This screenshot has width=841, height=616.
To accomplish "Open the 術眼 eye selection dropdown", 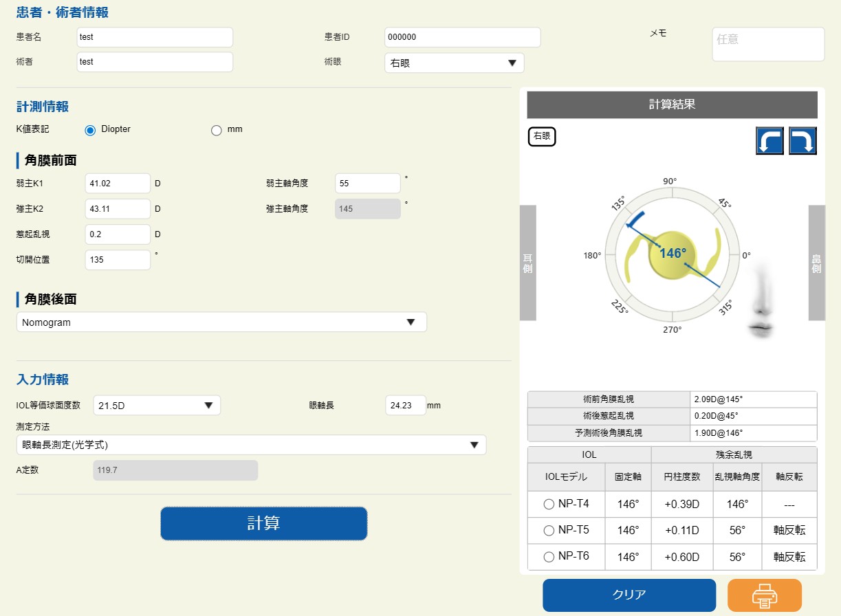I will 454,63.
